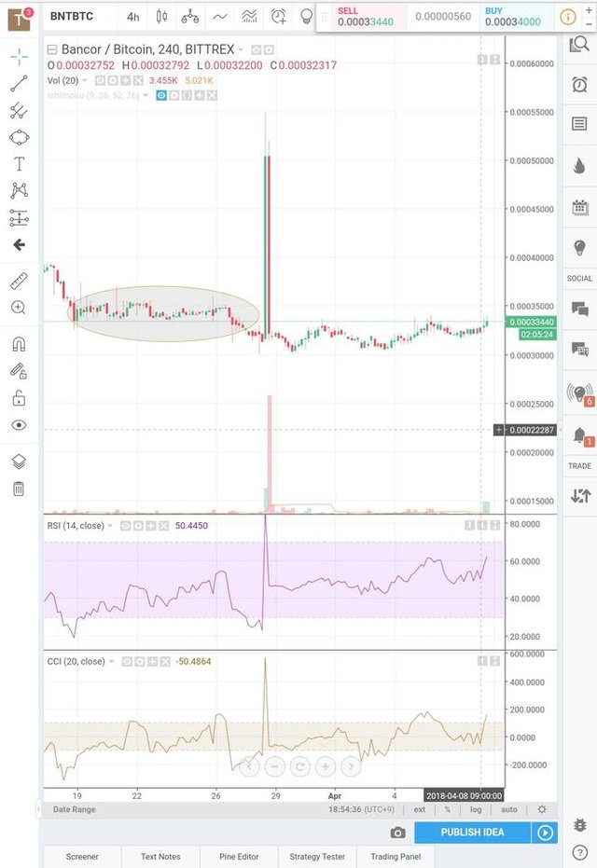This screenshot has height=868, width=597.
Task: Click the ideas lightbulb in top toolbar
Action: 306,17
